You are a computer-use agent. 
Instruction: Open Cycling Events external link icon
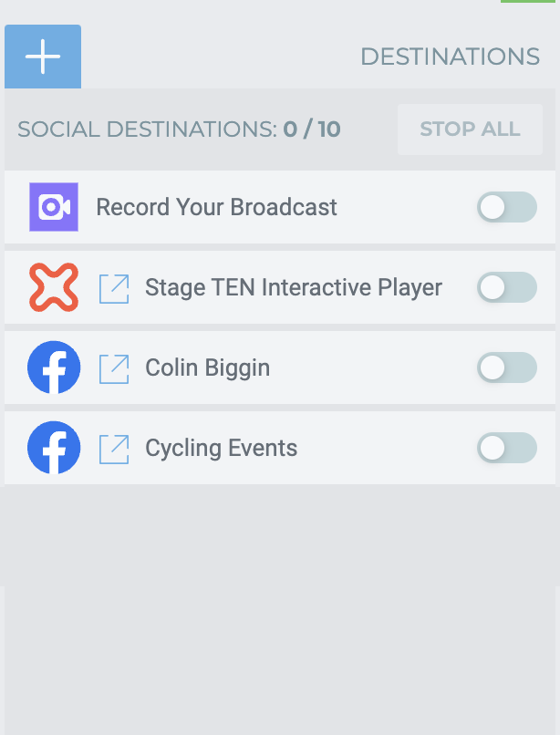click(114, 450)
